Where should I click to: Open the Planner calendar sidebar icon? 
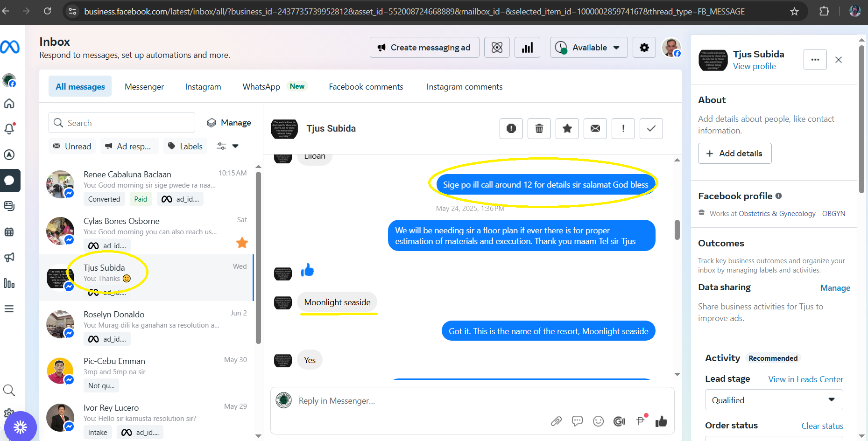[x=9, y=232]
